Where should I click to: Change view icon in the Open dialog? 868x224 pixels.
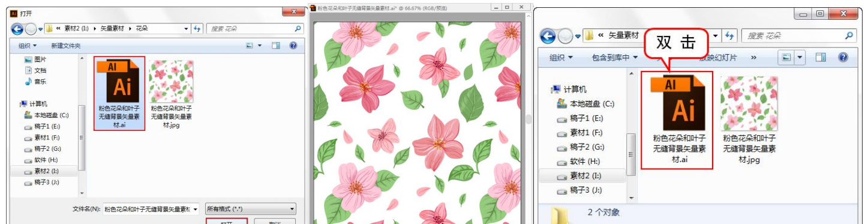250,45
